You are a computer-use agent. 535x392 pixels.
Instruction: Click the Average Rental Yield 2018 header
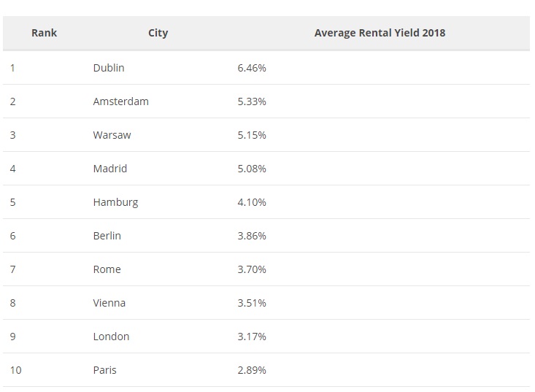pos(380,33)
